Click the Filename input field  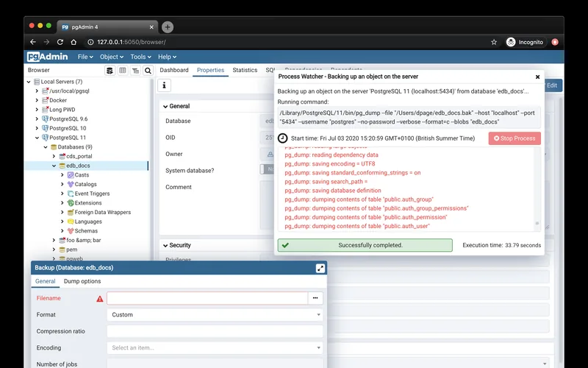click(207, 298)
